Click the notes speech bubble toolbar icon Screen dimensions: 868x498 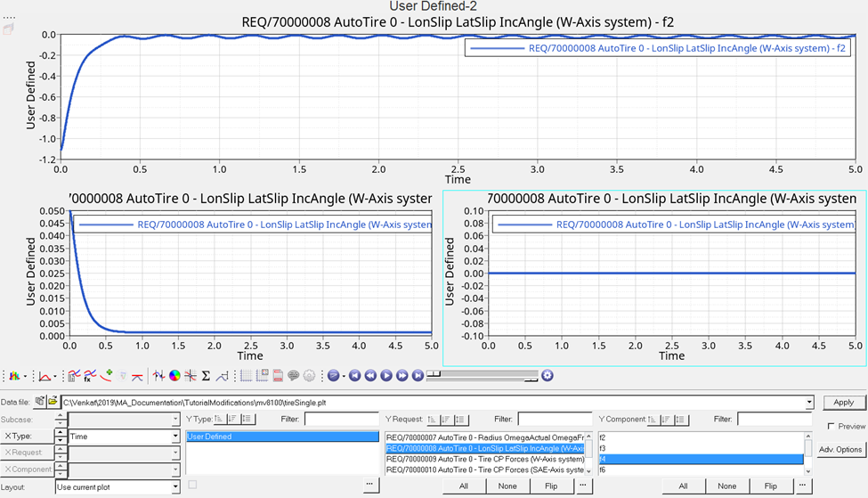coord(294,376)
